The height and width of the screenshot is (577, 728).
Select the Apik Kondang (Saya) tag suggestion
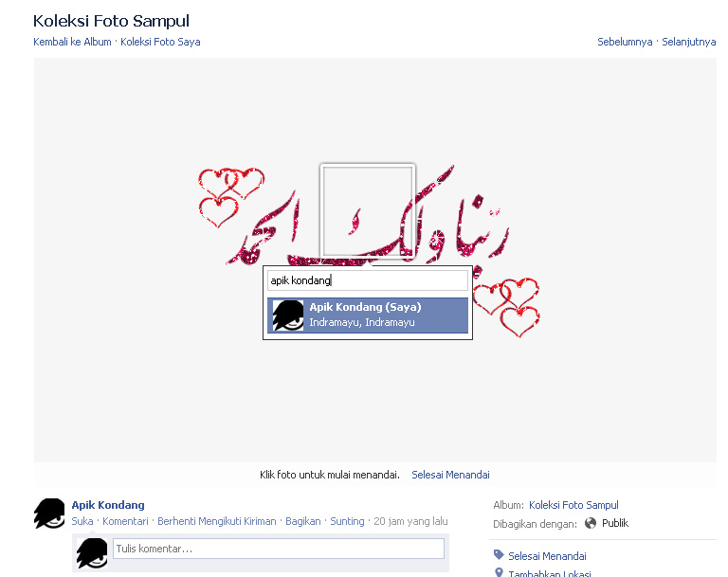pyautogui.click(x=368, y=316)
